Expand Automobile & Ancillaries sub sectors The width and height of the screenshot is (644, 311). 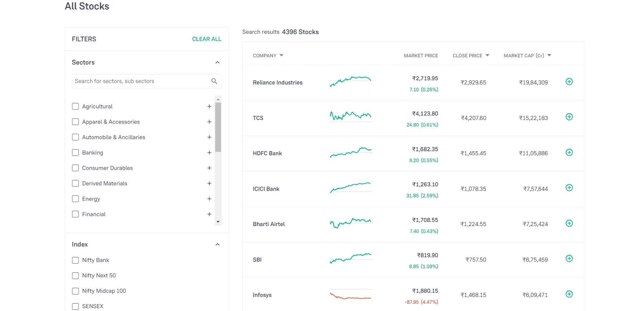209,137
